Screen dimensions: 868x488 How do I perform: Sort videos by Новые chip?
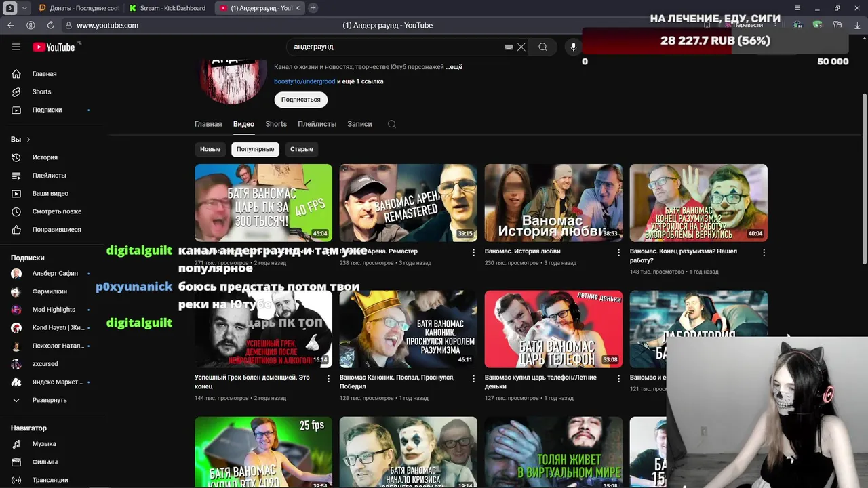[210, 149]
